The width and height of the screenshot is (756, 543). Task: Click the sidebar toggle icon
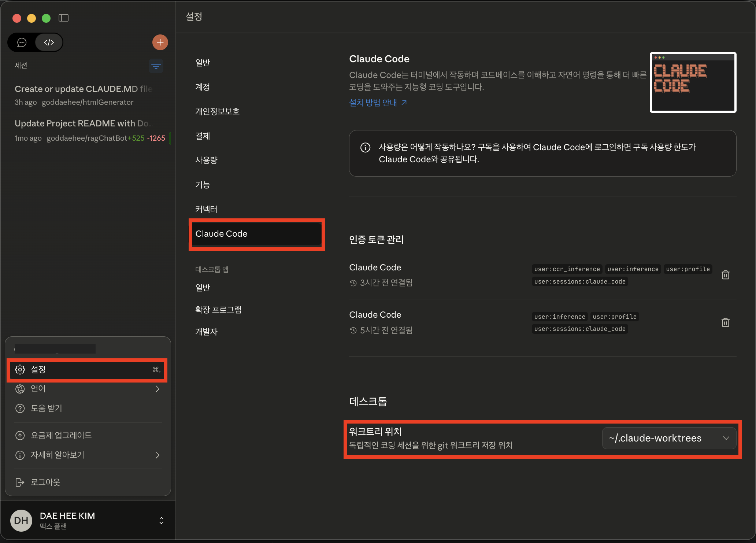click(63, 18)
